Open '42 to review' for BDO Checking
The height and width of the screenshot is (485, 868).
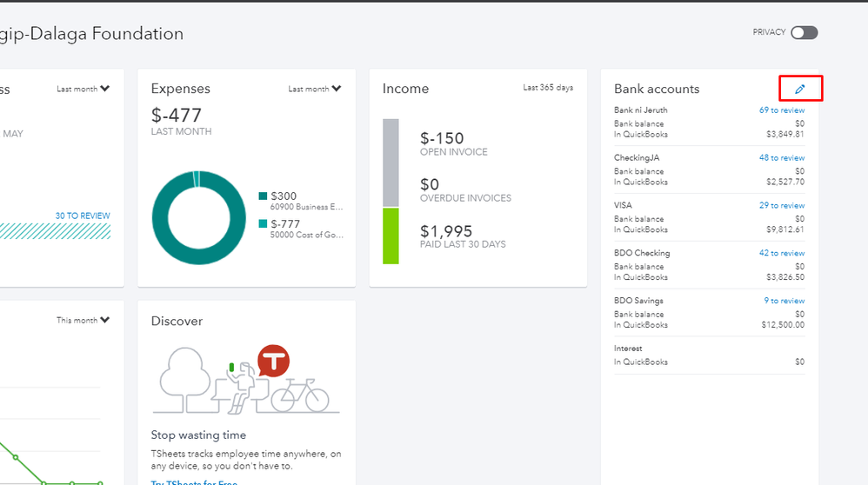tap(781, 253)
